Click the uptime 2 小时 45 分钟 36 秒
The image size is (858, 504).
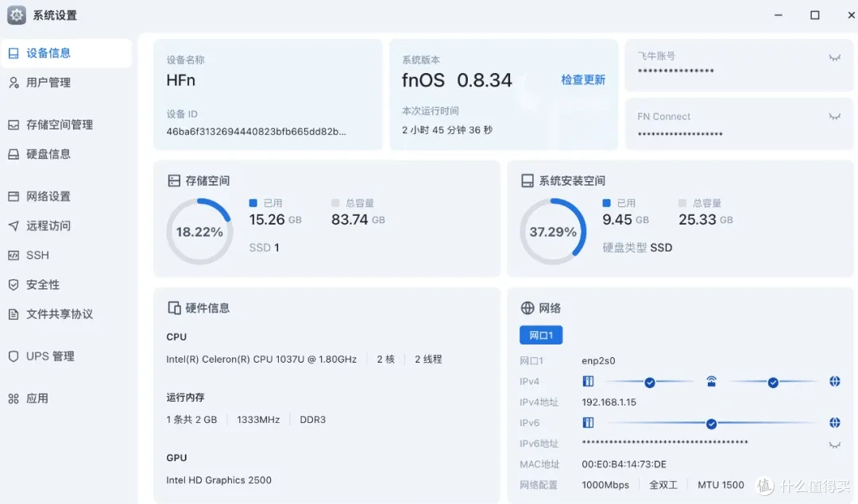[447, 130]
